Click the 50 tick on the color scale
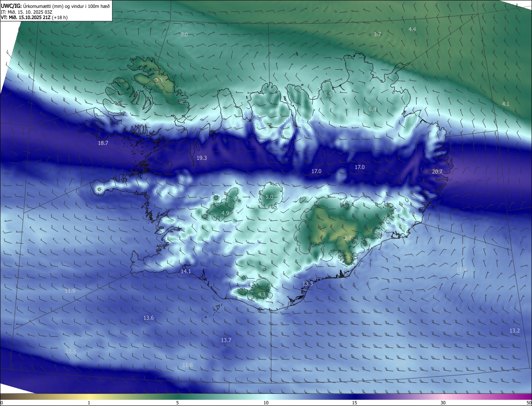This screenshot has width=532, height=406. pyautogui.click(x=529, y=403)
